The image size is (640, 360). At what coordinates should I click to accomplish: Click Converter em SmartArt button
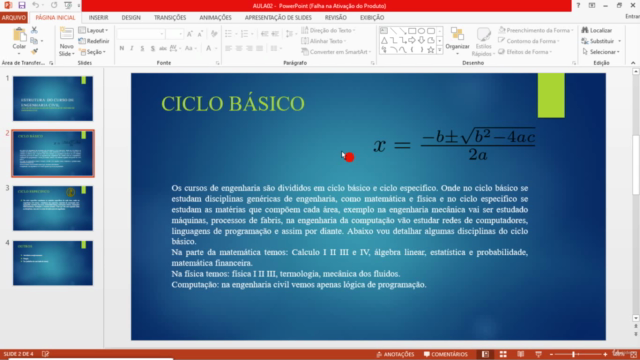tap(336, 52)
